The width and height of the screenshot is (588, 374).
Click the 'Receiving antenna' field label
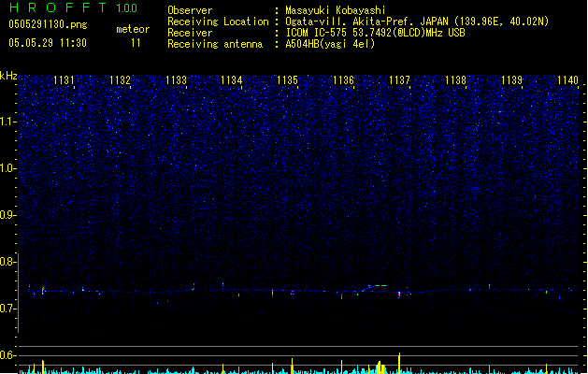215,44
